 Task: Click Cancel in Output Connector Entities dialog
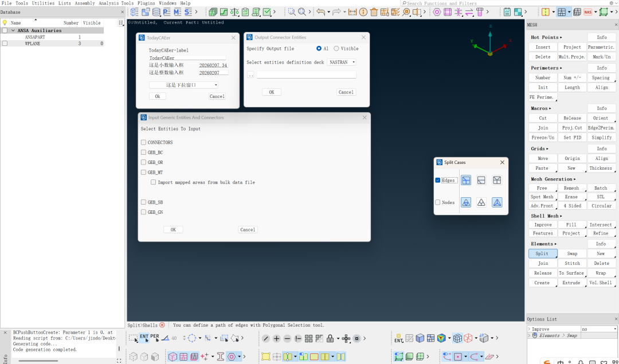pyautogui.click(x=346, y=92)
